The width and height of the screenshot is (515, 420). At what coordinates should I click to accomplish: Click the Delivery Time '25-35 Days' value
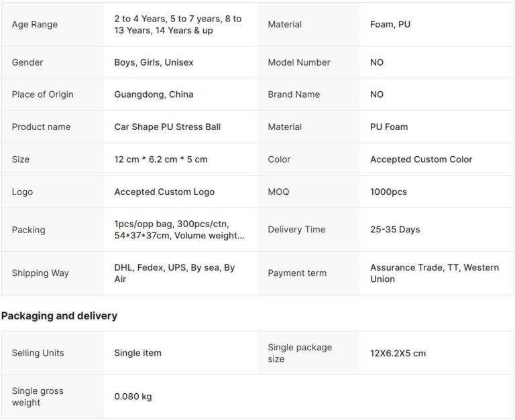(395, 229)
